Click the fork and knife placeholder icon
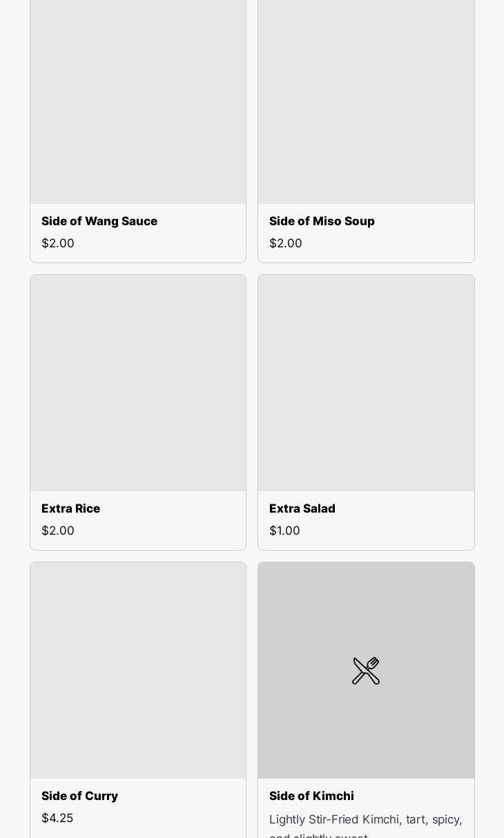The height and width of the screenshot is (838, 504). click(x=366, y=671)
